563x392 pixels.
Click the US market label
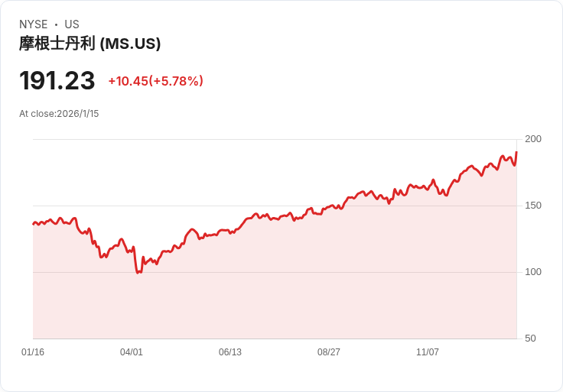click(72, 24)
